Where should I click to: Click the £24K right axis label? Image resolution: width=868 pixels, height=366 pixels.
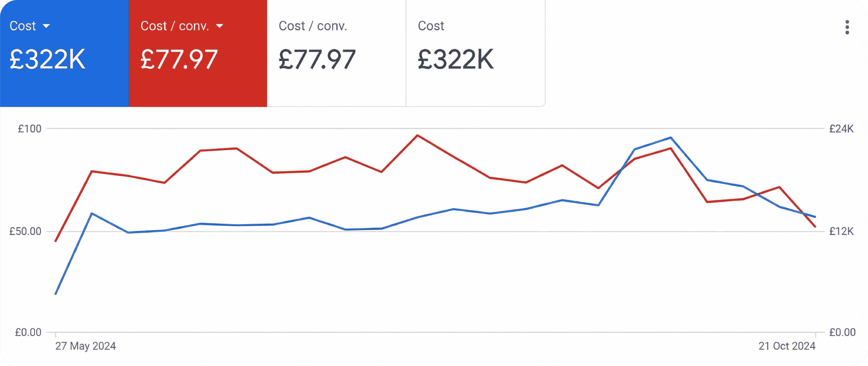click(x=841, y=129)
